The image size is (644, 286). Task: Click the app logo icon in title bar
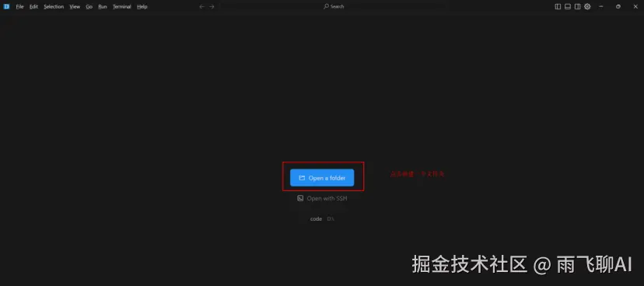point(6,6)
